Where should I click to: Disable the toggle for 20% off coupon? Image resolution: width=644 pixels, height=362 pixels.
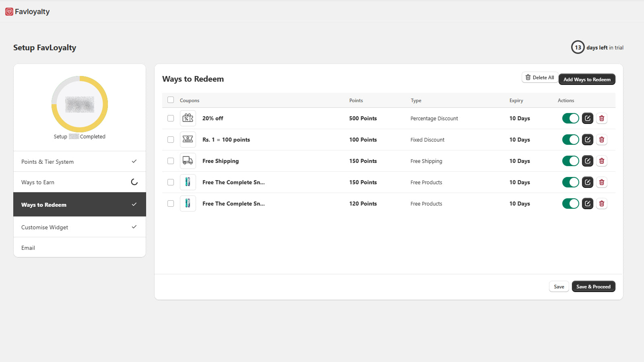(x=570, y=118)
